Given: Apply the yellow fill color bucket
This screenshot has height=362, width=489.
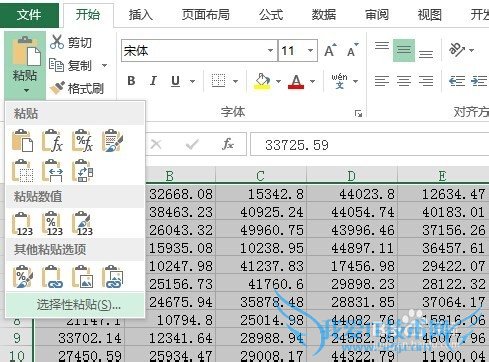Looking at the screenshot, I should click(x=263, y=81).
